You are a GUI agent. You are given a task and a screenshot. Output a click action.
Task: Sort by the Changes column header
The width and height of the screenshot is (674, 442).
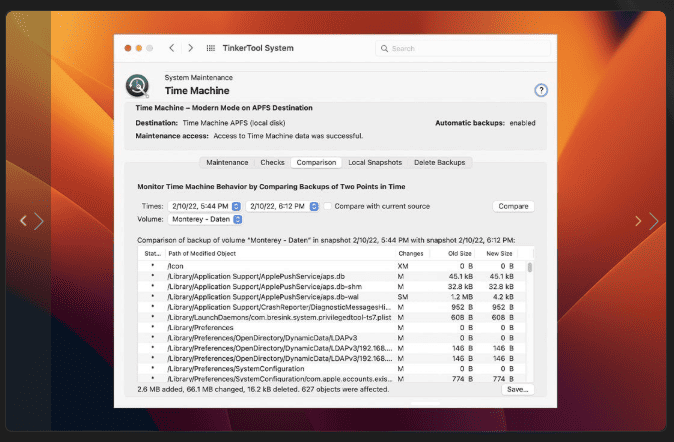[411, 254]
